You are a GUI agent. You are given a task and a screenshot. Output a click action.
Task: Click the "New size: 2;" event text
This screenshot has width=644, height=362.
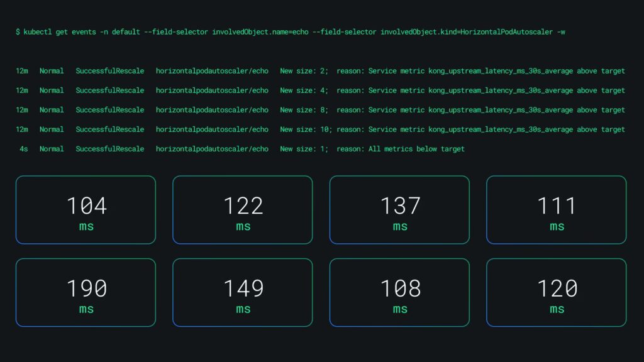coord(304,71)
